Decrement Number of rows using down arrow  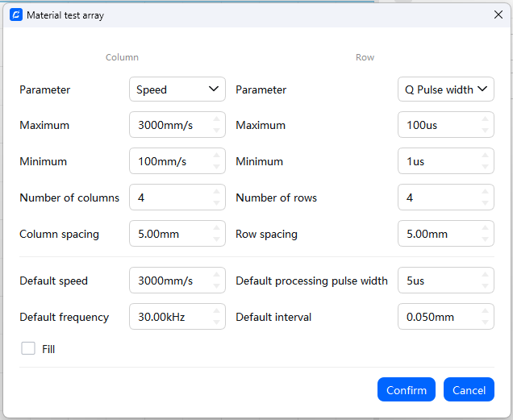[x=485, y=202]
